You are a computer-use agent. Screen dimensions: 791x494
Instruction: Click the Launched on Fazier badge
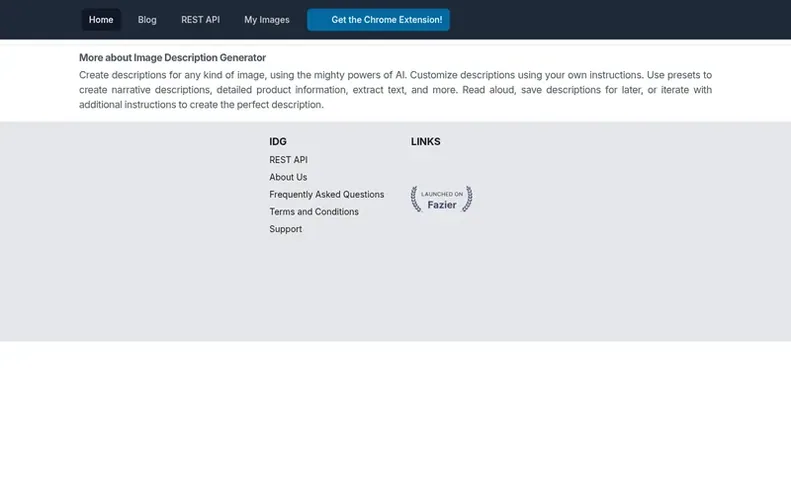coord(441,199)
